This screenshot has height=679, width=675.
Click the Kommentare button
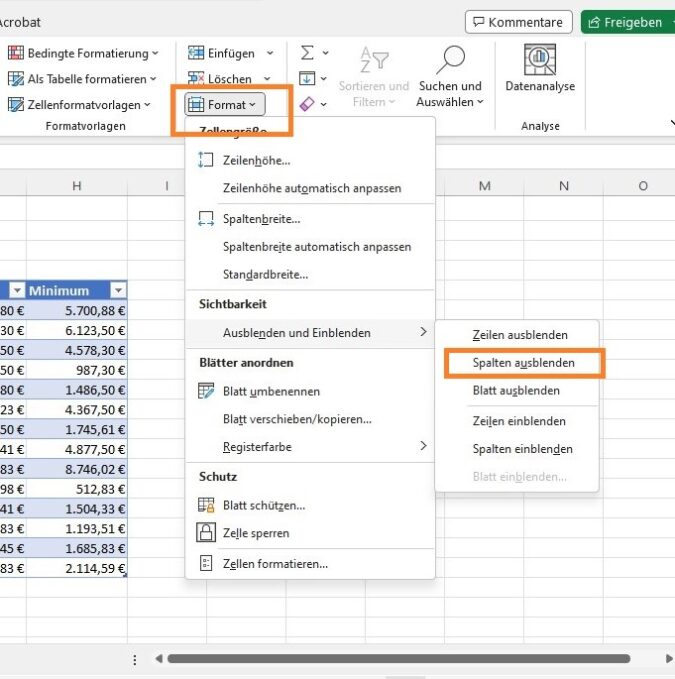click(519, 22)
